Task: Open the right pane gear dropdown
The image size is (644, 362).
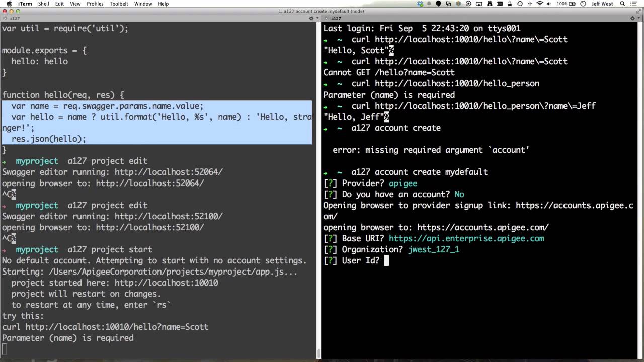Action: [x=634, y=18]
